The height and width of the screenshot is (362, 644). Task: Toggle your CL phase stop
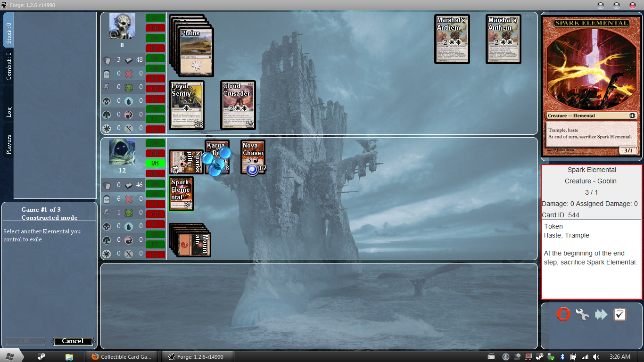tap(155, 255)
